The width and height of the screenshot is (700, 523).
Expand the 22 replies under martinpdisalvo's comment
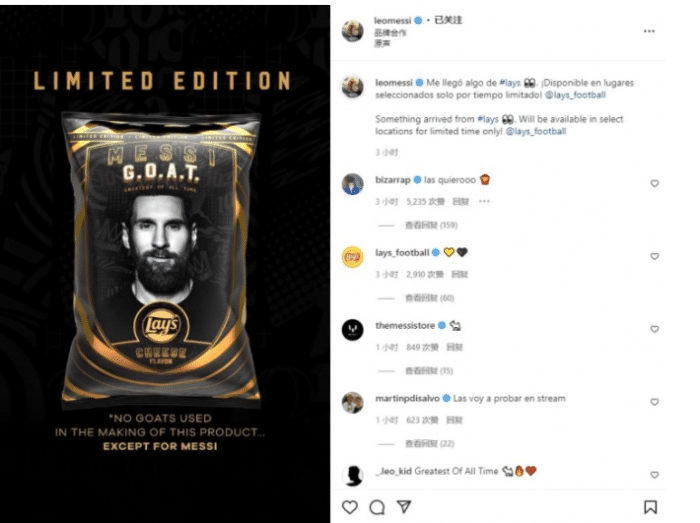(x=429, y=444)
